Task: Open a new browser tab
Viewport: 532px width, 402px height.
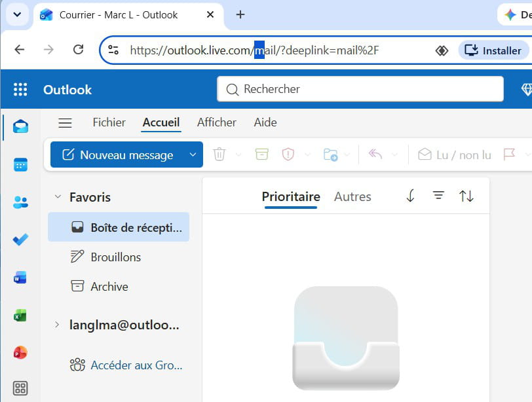Action: (x=240, y=14)
